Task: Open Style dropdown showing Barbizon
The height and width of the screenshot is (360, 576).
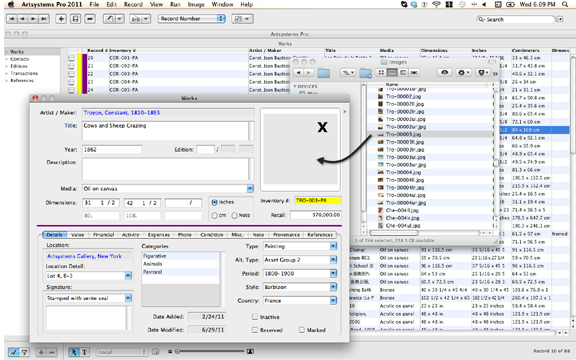Action: click(333, 287)
